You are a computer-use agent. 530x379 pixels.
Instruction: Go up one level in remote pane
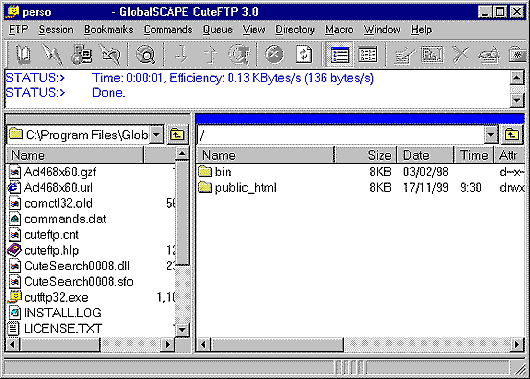point(512,135)
